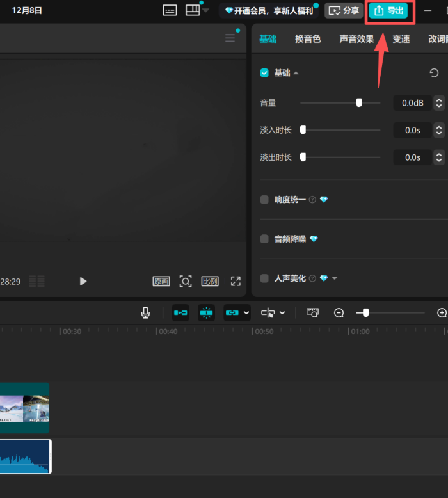This screenshot has height=498, width=448.
Task: Switch to the 换音色 tab
Action: pyautogui.click(x=308, y=39)
